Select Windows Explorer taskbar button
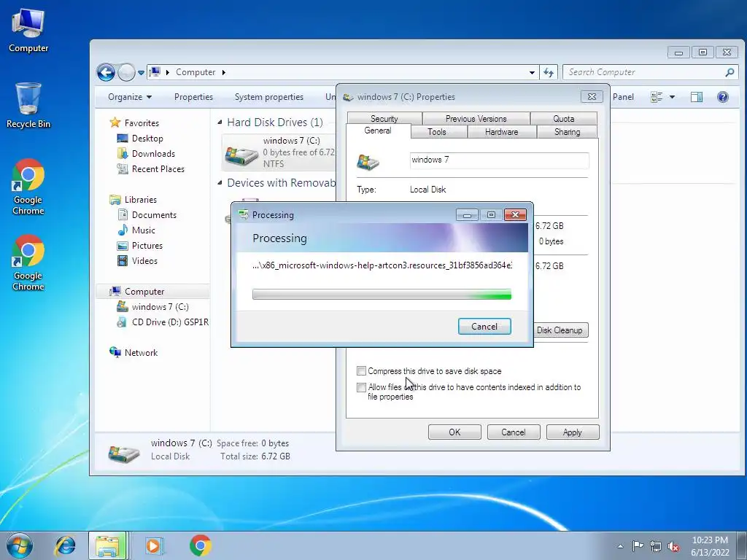Viewport: 747px width, 560px height. pyautogui.click(x=108, y=545)
